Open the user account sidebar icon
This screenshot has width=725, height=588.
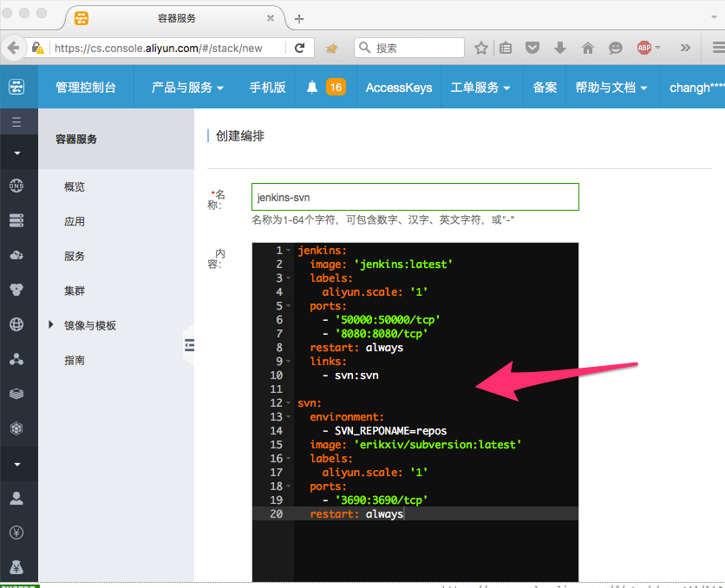point(16,499)
